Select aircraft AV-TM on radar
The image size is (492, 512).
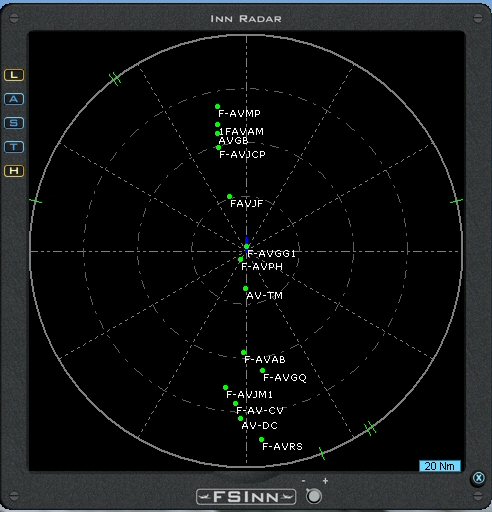(x=245, y=288)
